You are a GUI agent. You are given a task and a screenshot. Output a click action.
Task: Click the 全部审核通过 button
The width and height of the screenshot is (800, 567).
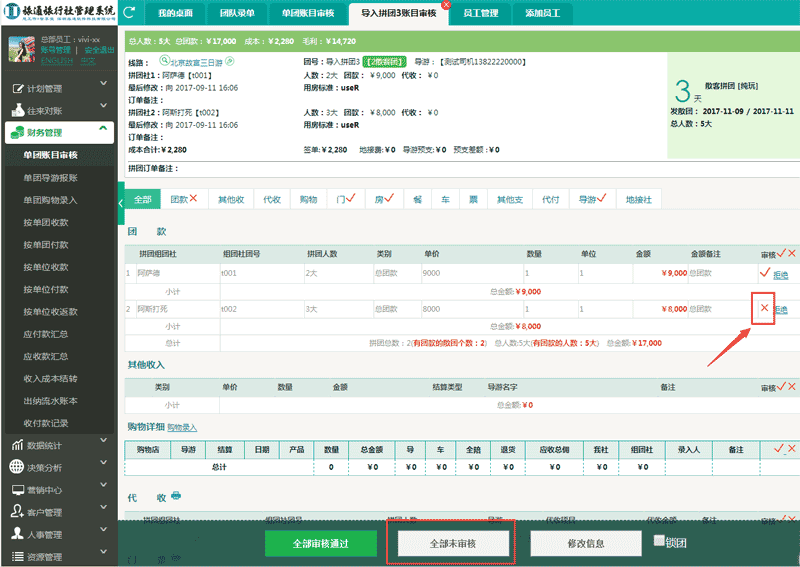coord(320,544)
